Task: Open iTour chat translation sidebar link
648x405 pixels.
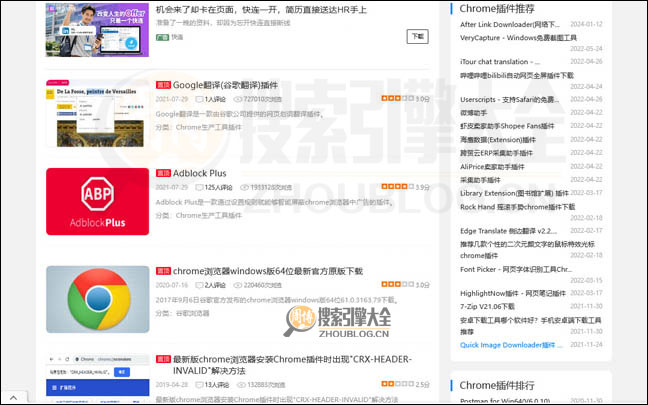Action: coord(500,62)
